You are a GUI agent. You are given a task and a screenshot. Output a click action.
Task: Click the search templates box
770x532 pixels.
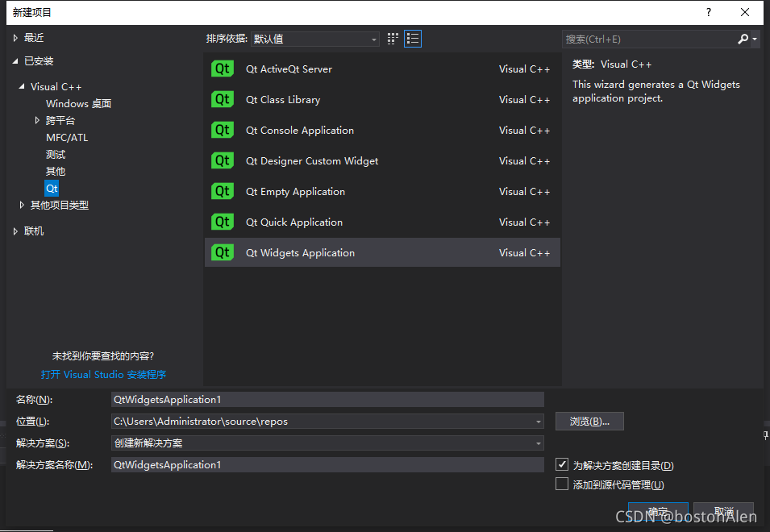[x=649, y=39]
